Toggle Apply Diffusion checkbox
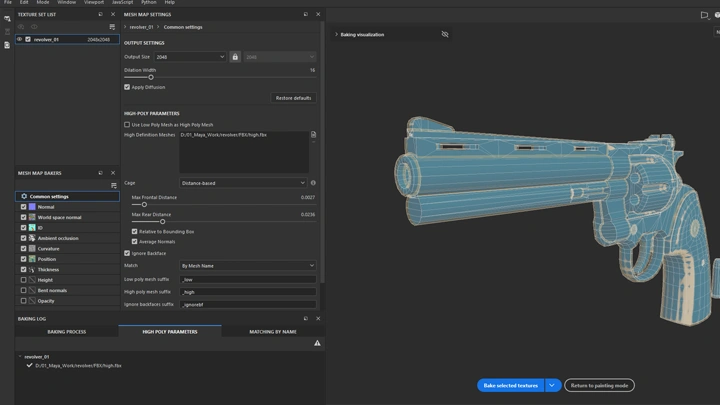The width and height of the screenshot is (720, 405). click(x=127, y=87)
